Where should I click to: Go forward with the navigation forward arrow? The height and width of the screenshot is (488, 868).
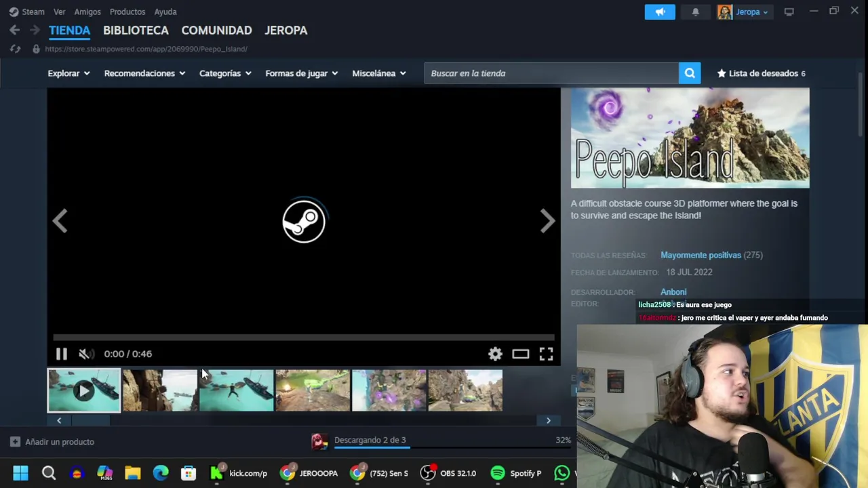pos(35,30)
